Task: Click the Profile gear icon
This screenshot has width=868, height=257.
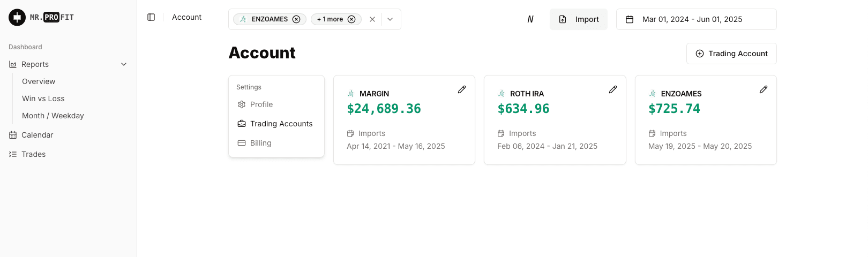Action: [242, 104]
